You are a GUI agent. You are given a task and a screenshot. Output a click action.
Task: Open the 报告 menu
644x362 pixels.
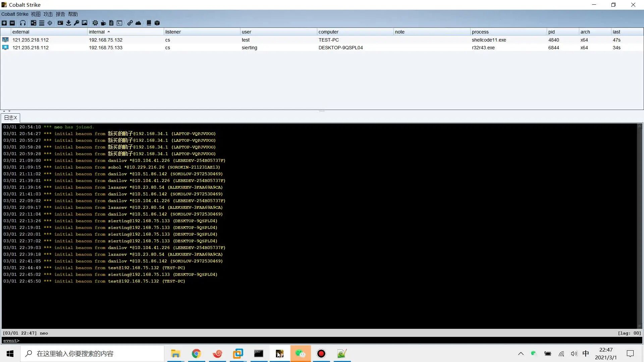60,14
